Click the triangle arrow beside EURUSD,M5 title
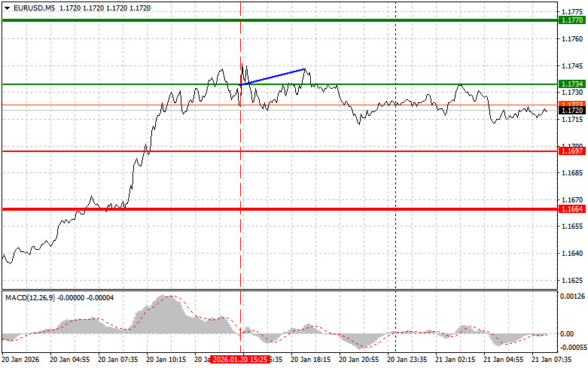The image size is (588, 368). coord(7,7)
